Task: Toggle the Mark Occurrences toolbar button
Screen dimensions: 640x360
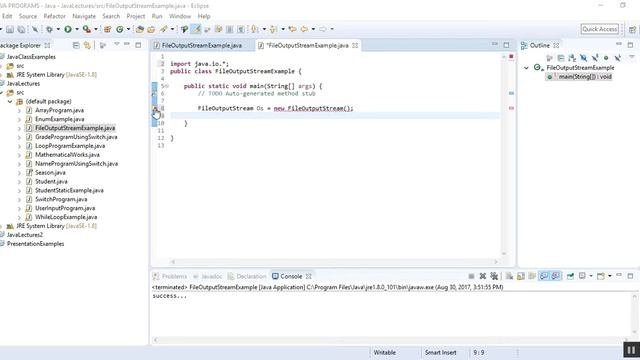Action: click(x=196, y=29)
